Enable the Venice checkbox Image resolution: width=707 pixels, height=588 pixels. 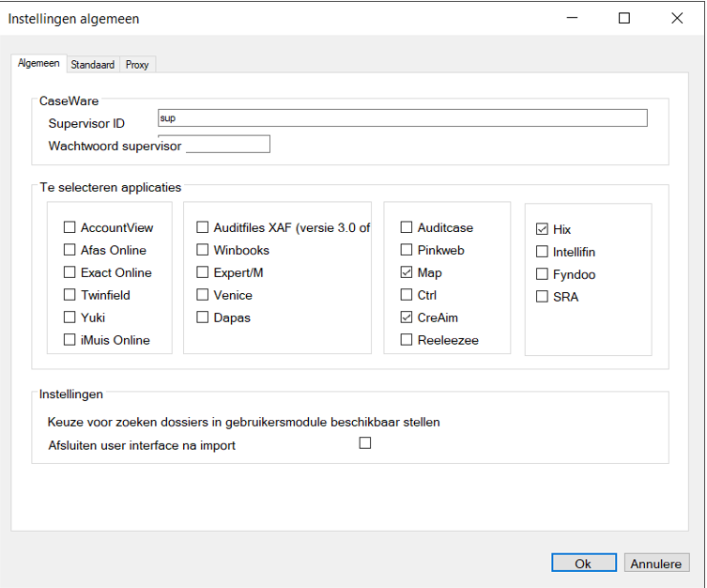(x=203, y=294)
